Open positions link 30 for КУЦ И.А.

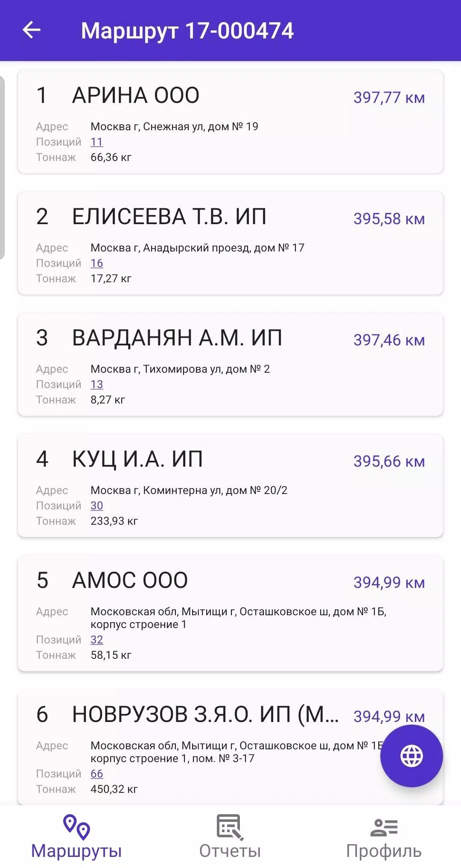tap(97, 506)
